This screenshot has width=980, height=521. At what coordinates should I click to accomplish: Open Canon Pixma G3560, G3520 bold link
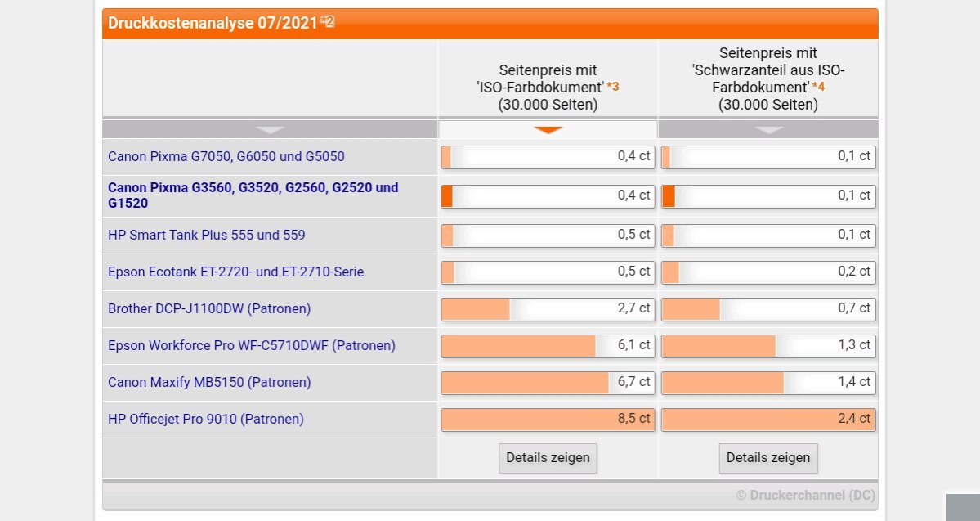pos(253,195)
